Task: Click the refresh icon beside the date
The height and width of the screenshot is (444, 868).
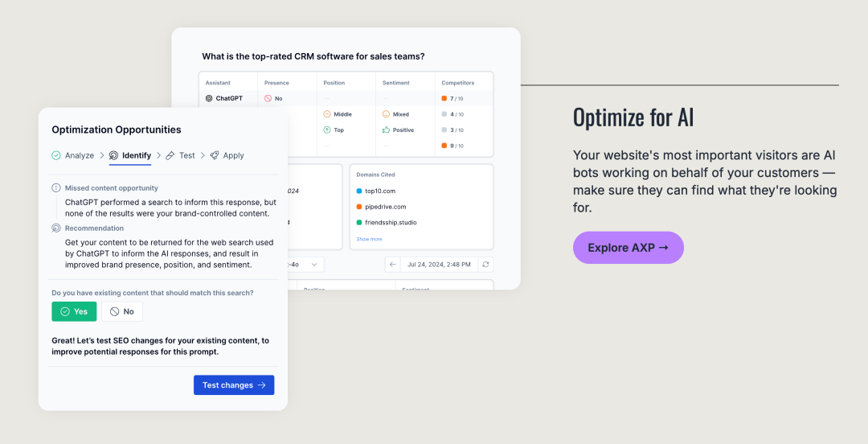Action: tap(485, 265)
